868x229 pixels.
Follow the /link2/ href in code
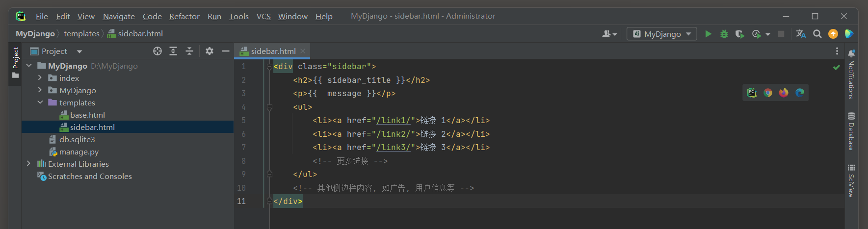pos(394,134)
